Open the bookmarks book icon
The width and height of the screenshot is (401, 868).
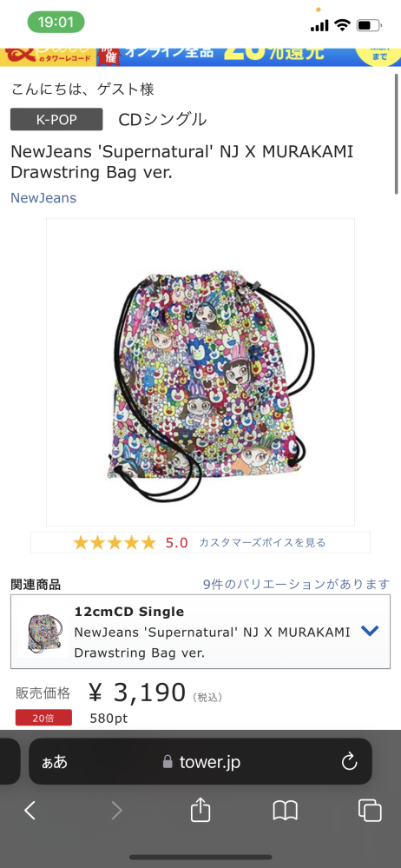pos(286,811)
